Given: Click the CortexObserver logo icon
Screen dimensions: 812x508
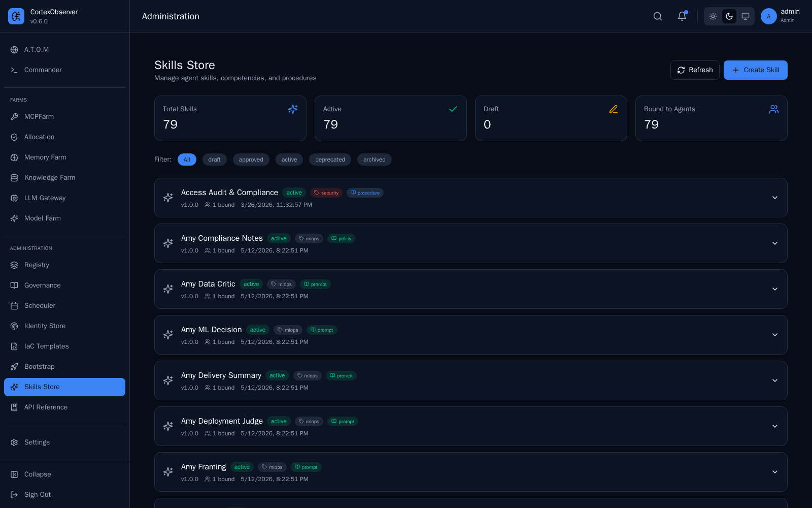Looking at the screenshot, I should [16, 16].
